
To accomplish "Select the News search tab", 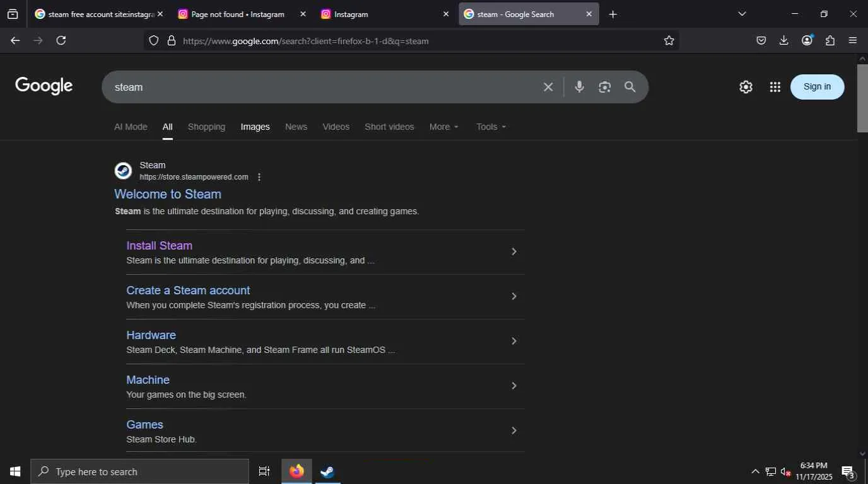I will (x=296, y=127).
